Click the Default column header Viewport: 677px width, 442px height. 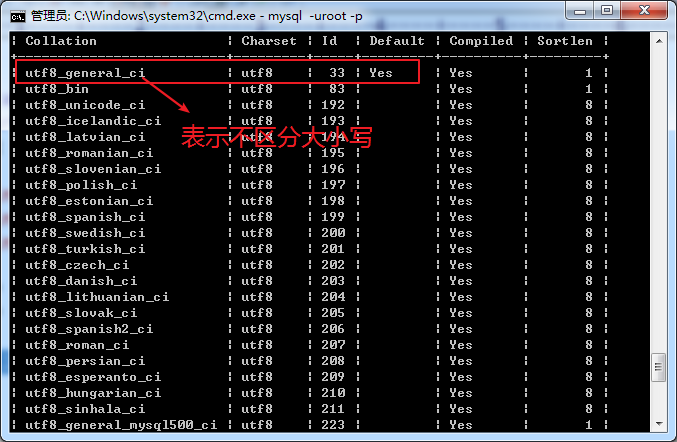[397, 41]
